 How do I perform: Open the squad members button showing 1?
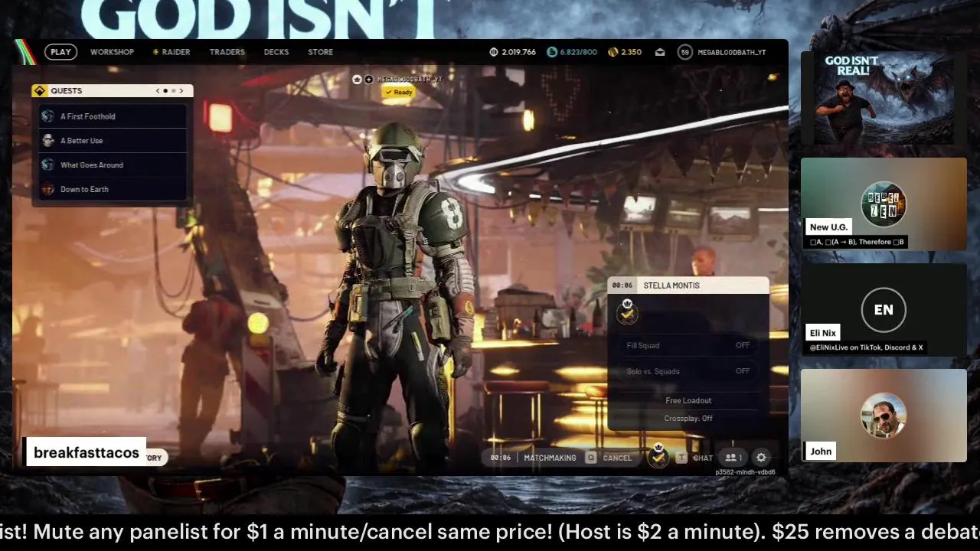733,458
